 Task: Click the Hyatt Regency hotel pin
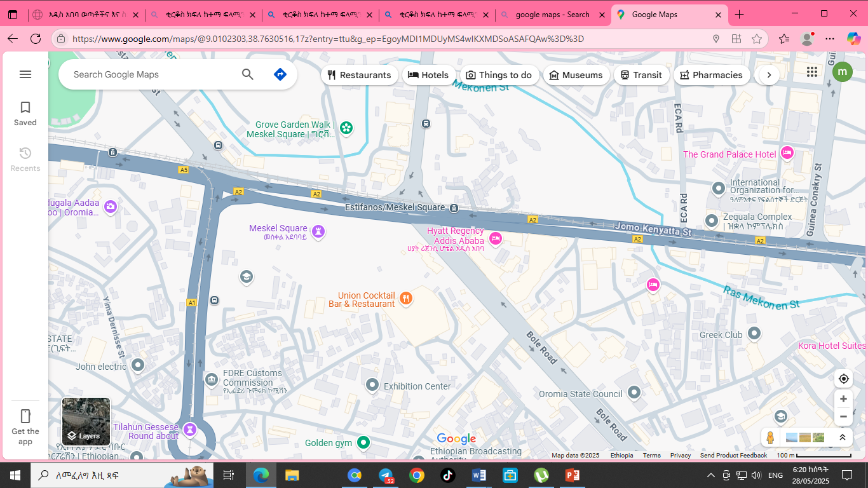click(x=496, y=238)
